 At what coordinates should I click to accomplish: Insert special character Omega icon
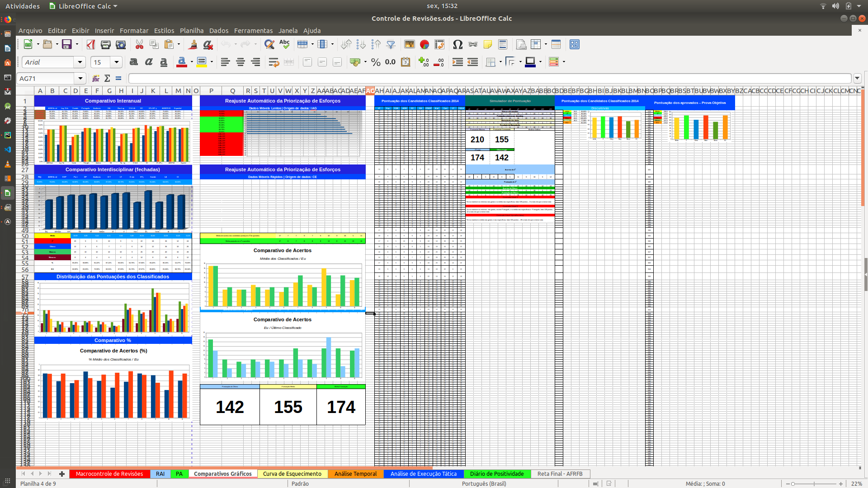(x=458, y=44)
